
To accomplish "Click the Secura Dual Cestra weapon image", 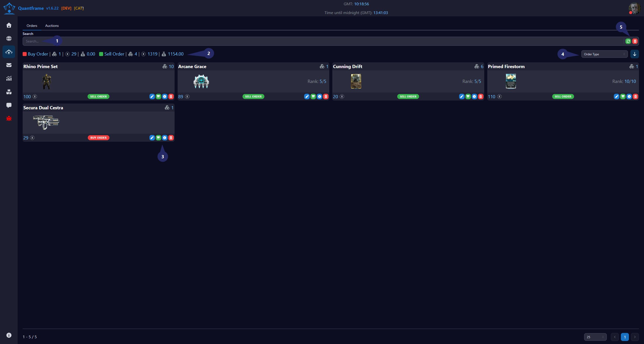I will coord(46,122).
